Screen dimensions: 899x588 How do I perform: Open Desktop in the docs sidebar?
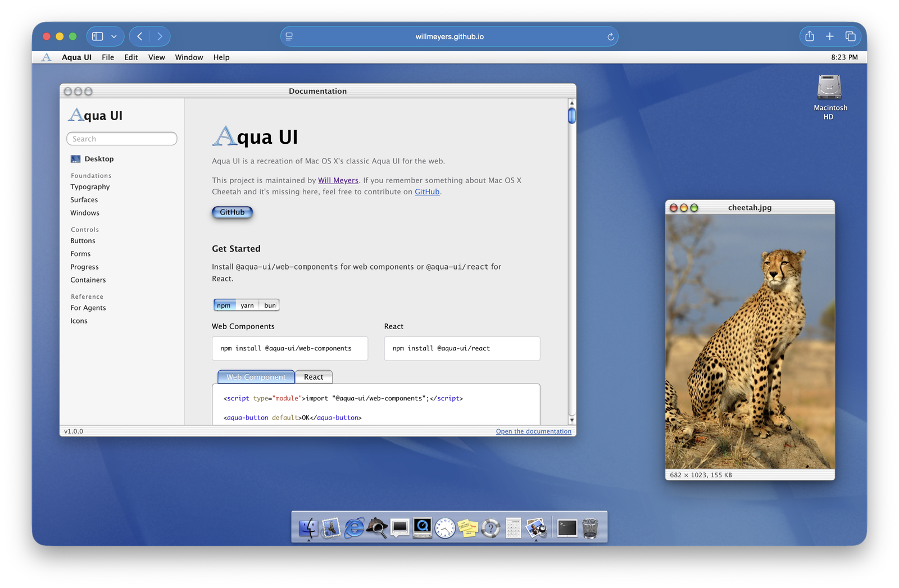tap(92, 159)
